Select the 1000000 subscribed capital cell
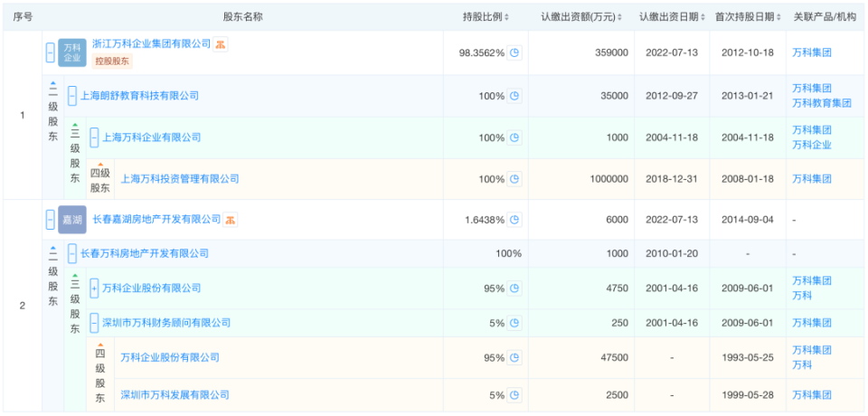The image size is (868, 416). (x=609, y=179)
